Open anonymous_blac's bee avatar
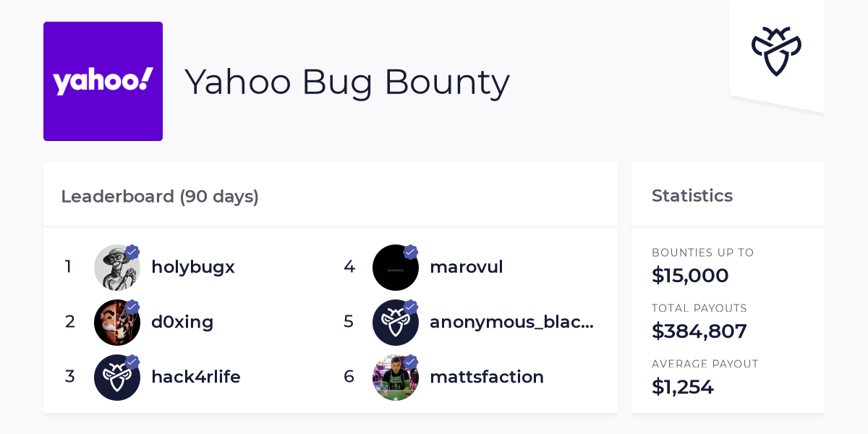The height and width of the screenshot is (434, 868). [x=396, y=322]
